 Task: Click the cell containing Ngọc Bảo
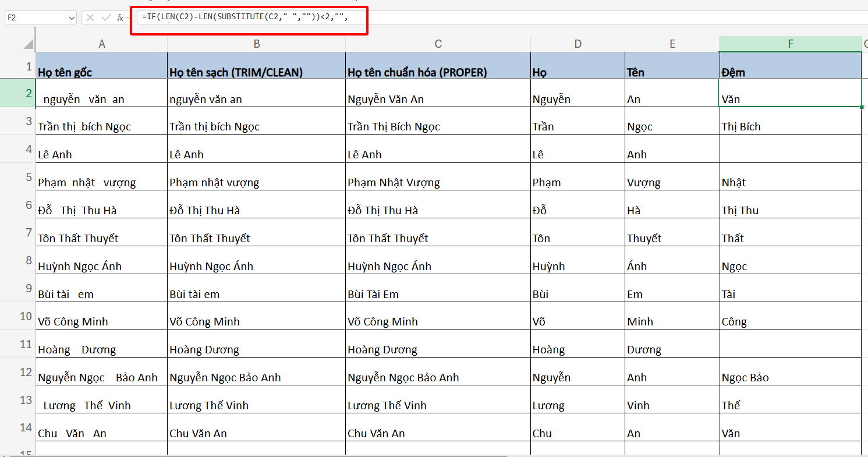point(790,377)
